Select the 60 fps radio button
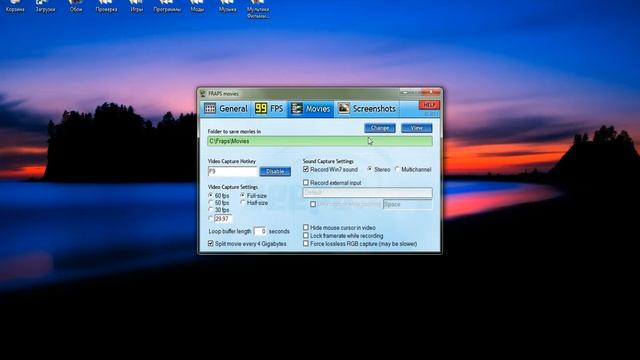The width and height of the screenshot is (640, 360). (x=211, y=196)
